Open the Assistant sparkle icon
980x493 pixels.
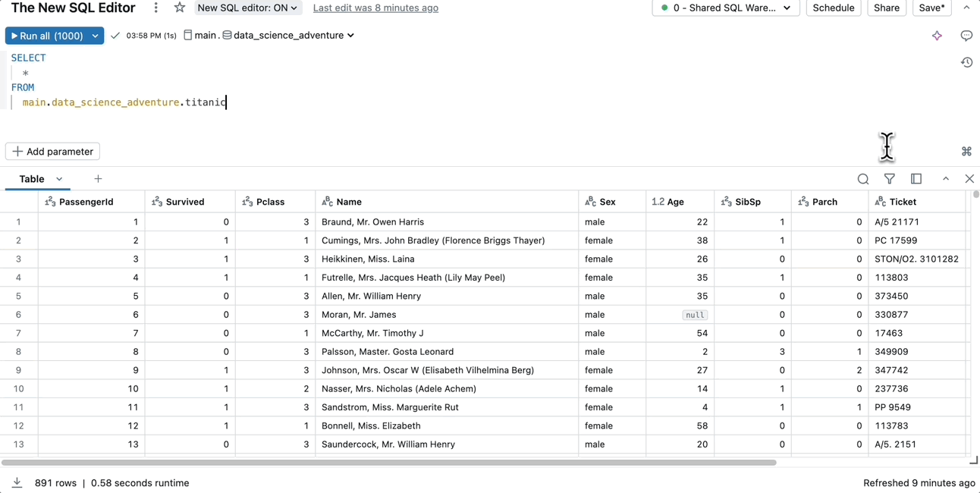click(937, 36)
